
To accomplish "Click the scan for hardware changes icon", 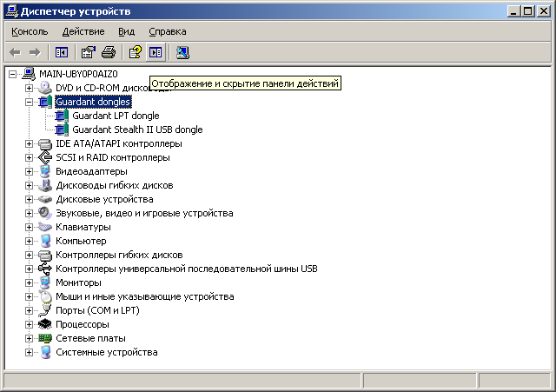I will 182,53.
